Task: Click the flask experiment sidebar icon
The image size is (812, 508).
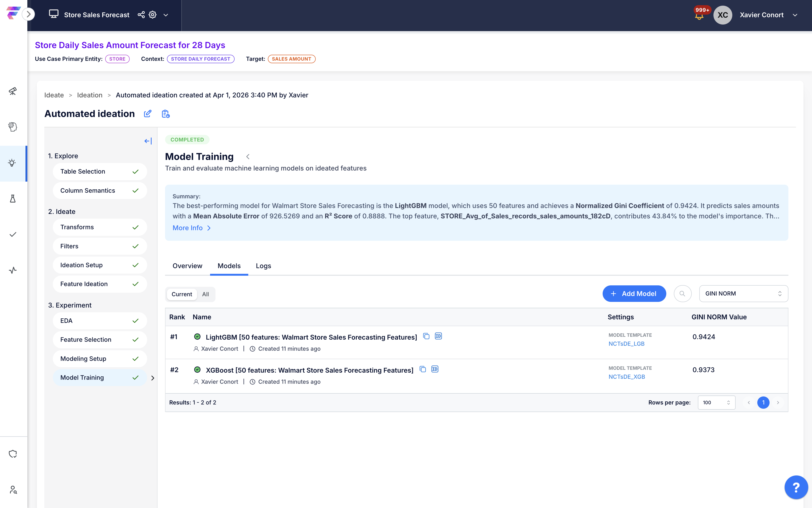Action: tap(13, 199)
